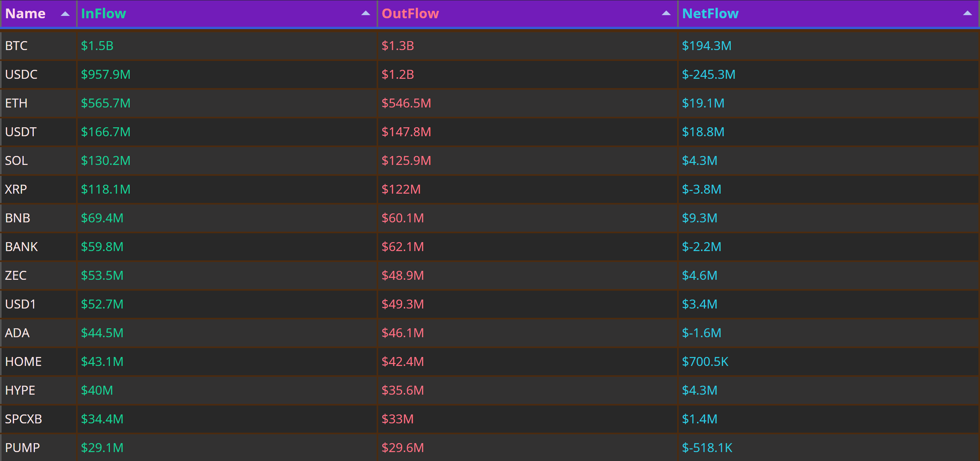980x461 pixels.
Task: Click ETH inflow value $565.7M
Action: (106, 103)
